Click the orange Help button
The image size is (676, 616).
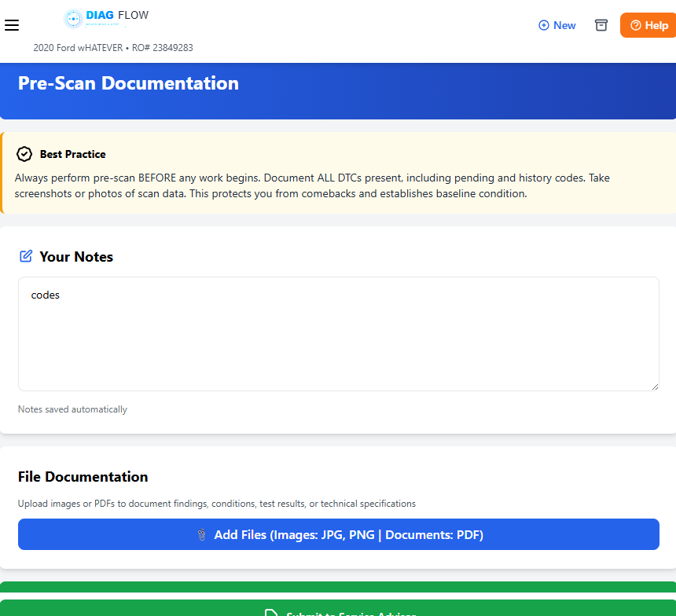pyautogui.click(x=648, y=25)
